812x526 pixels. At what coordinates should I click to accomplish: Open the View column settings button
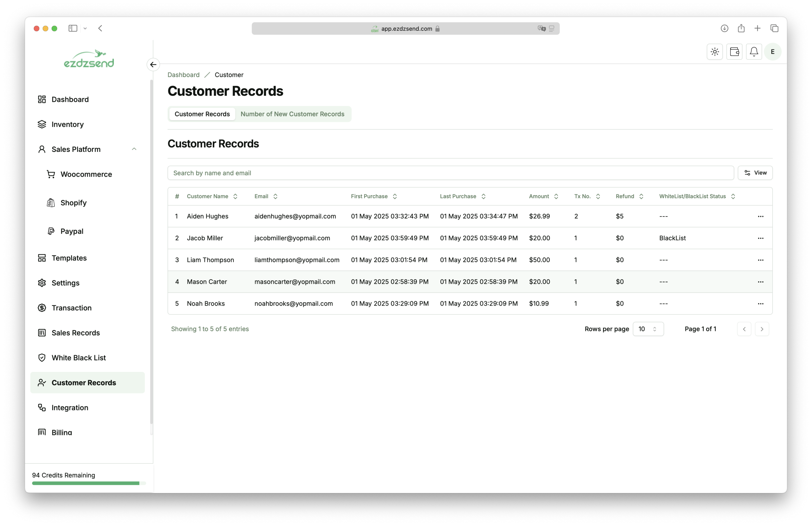755,172
